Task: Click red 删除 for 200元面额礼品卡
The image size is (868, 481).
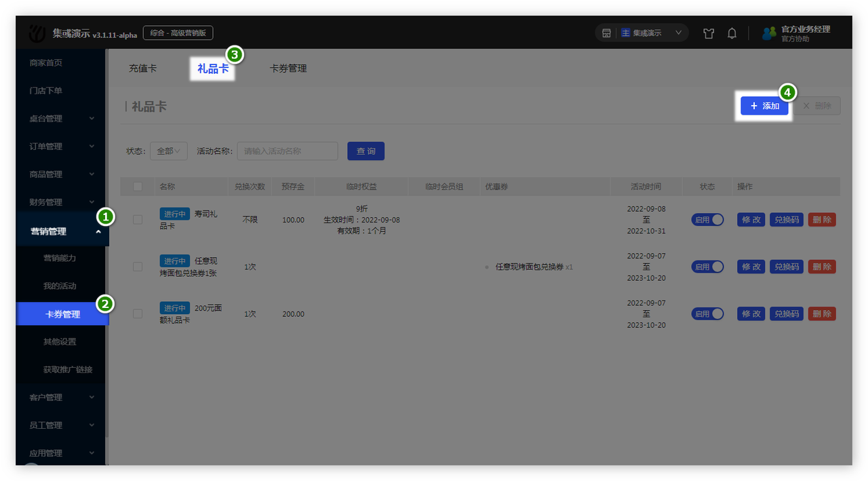Action: [822, 313]
